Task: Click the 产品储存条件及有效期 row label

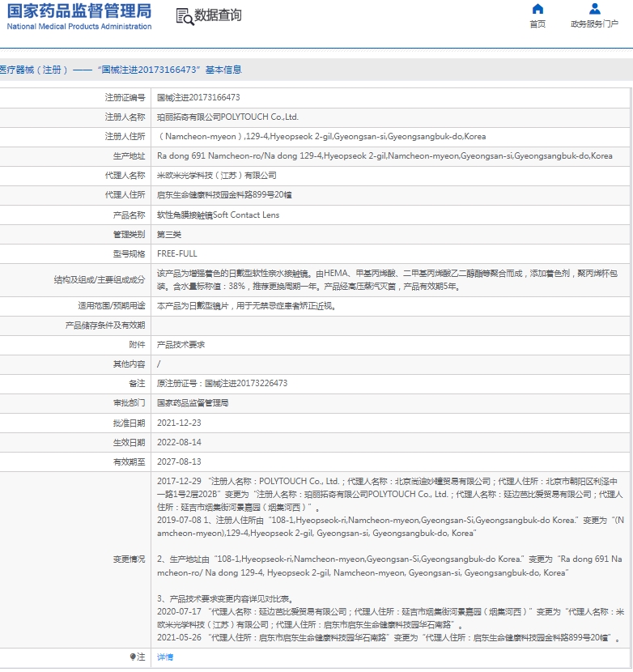Action: click(x=105, y=325)
